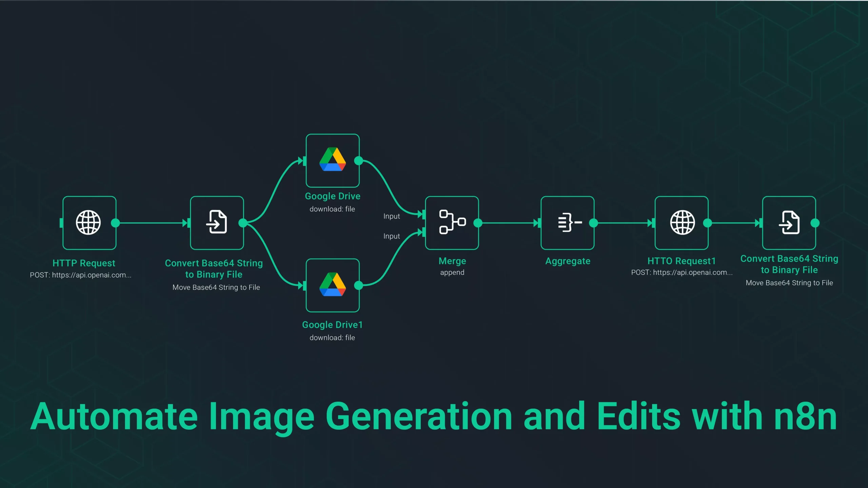Select the Merge append label
This screenshot has width=868, height=488.
[452, 272]
